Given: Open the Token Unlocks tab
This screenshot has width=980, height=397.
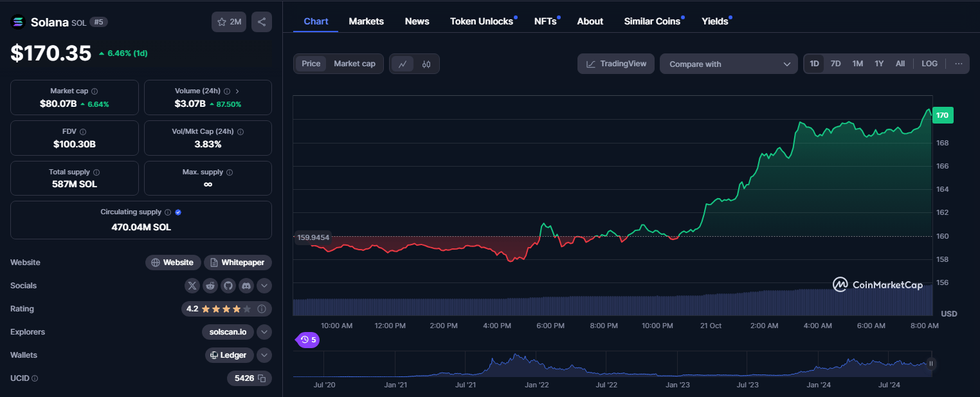Looking at the screenshot, I should coord(482,21).
